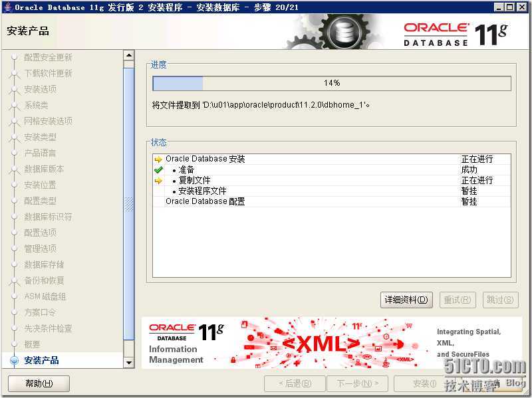Select 管理选项 step in sidebar
The width and height of the screenshot is (532, 398).
tap(40, 249)
